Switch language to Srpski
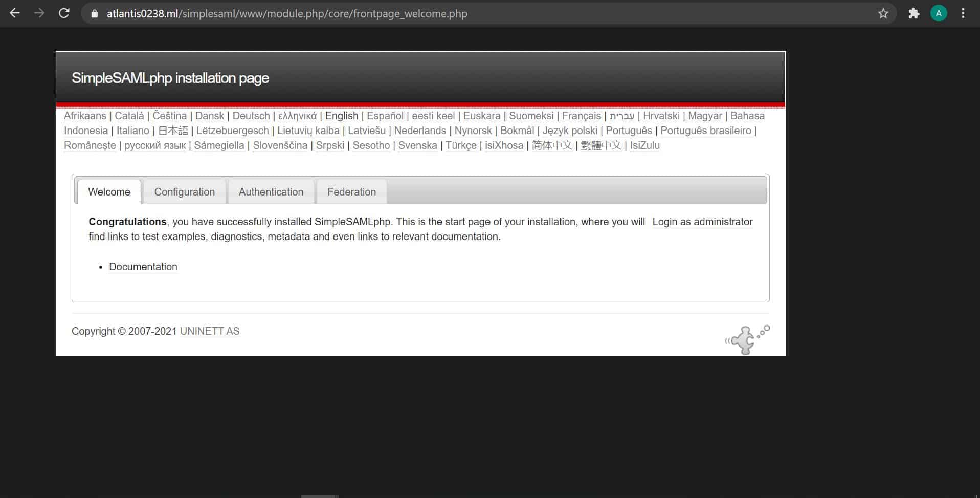 pyautogui.click(x=330, y=145)
